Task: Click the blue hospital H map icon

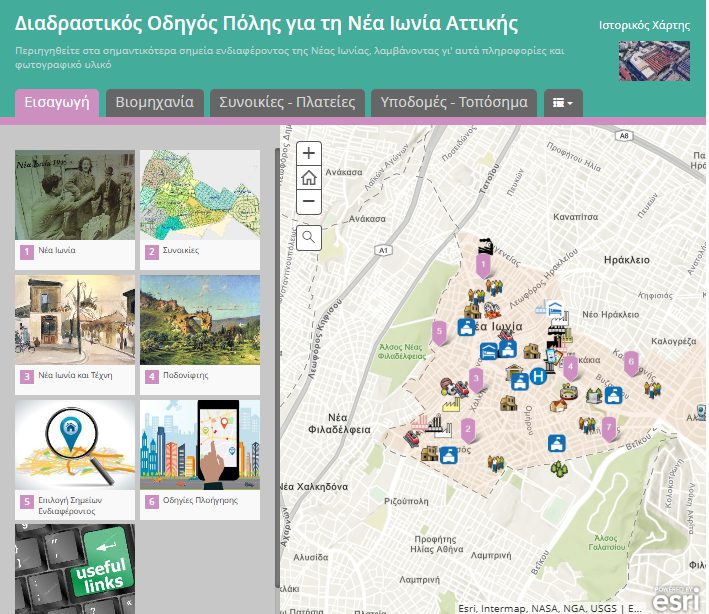Action: [540, 376]
